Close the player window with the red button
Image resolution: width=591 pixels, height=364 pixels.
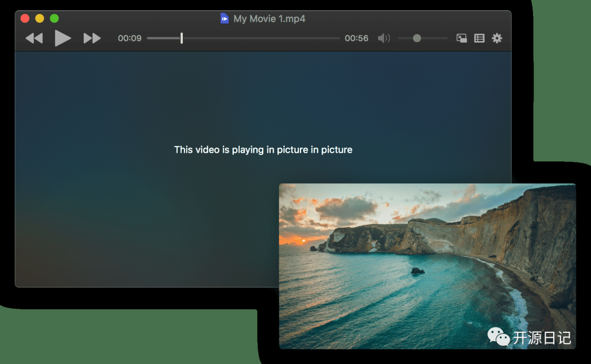(x=25, y=18)
